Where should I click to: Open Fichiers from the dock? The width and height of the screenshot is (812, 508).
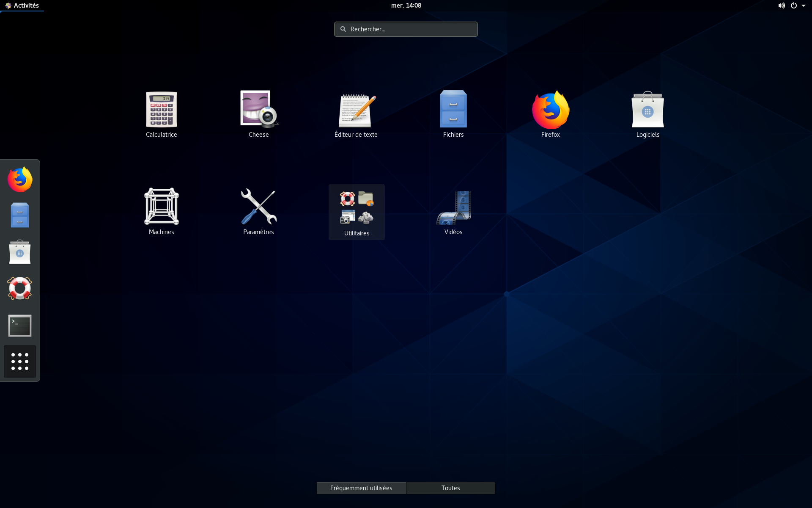[19, 215]
